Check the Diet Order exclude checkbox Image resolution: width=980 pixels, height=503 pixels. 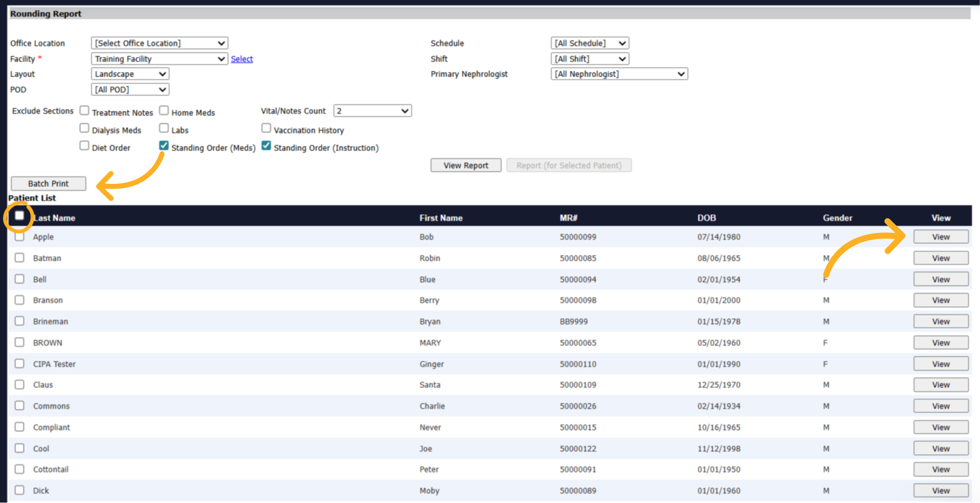point(84,146)
